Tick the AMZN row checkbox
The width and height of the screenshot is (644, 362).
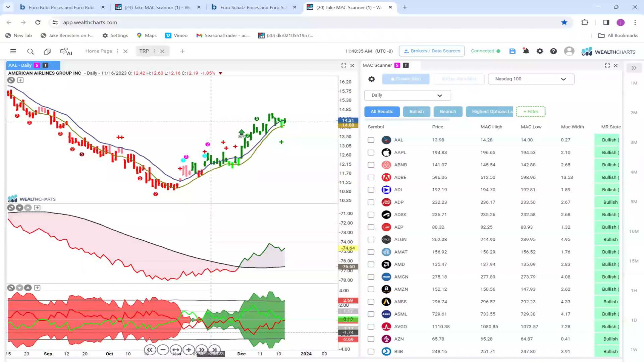pos(371,289)
